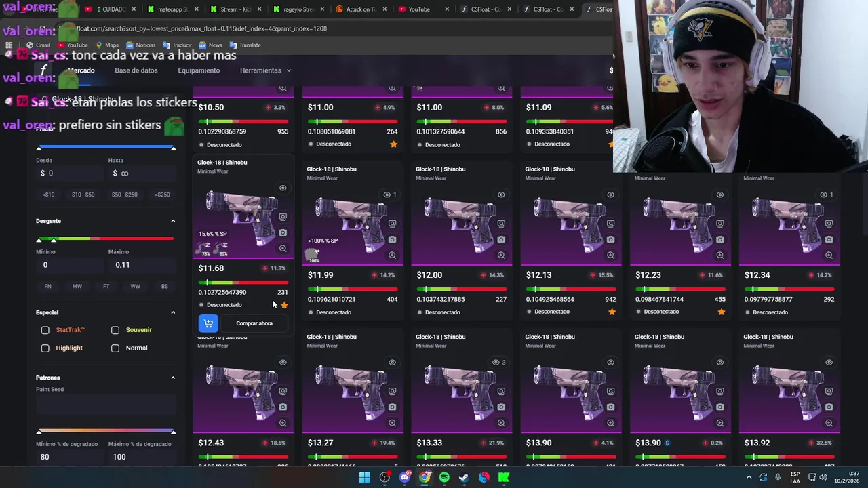This screenshot has width=868, height=488.
Task: Open Gmail bookmark in bookmarks bar
Action: click(38, 45)
